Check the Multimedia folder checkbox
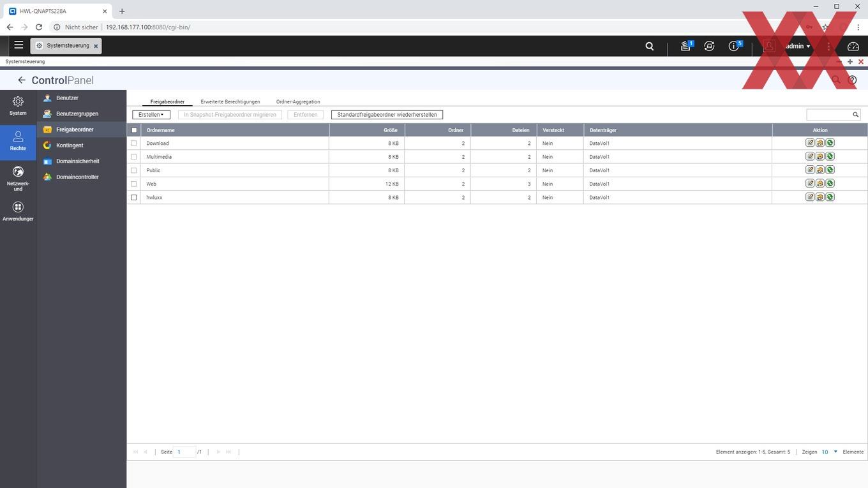The height and width of the screenshot is (488, 868). [134, 157]
